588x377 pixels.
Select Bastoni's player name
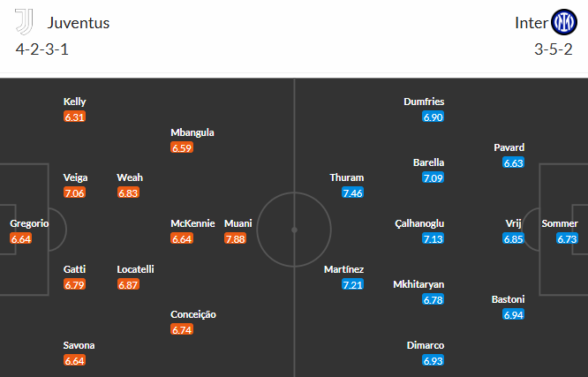pos(508,299)
